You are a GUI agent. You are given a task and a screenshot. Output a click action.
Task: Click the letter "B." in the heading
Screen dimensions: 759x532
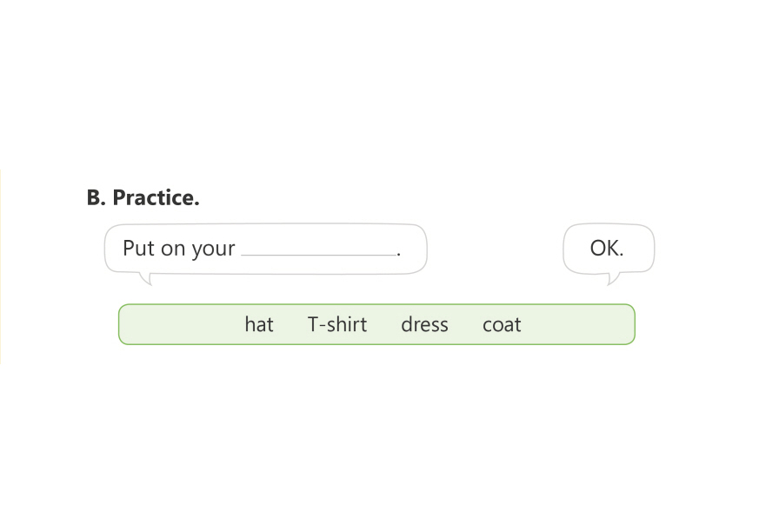pyautogui.click(x=96, y=198)
